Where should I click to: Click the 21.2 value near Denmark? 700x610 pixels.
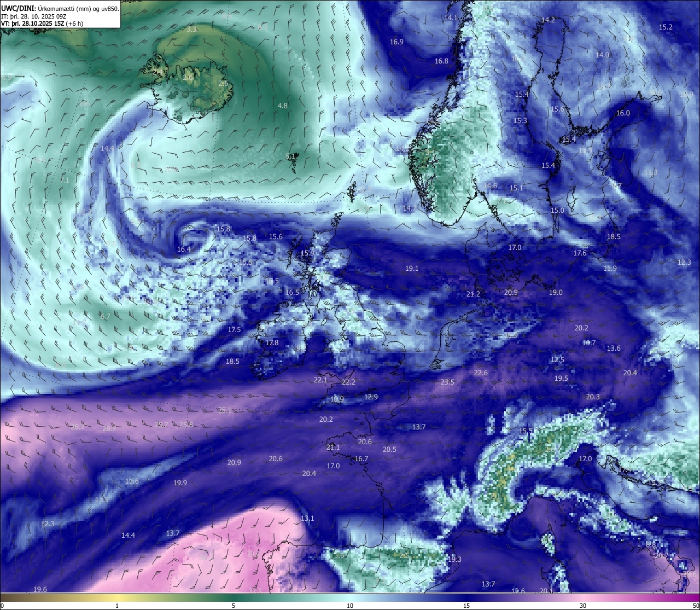(x=473, y=294)
